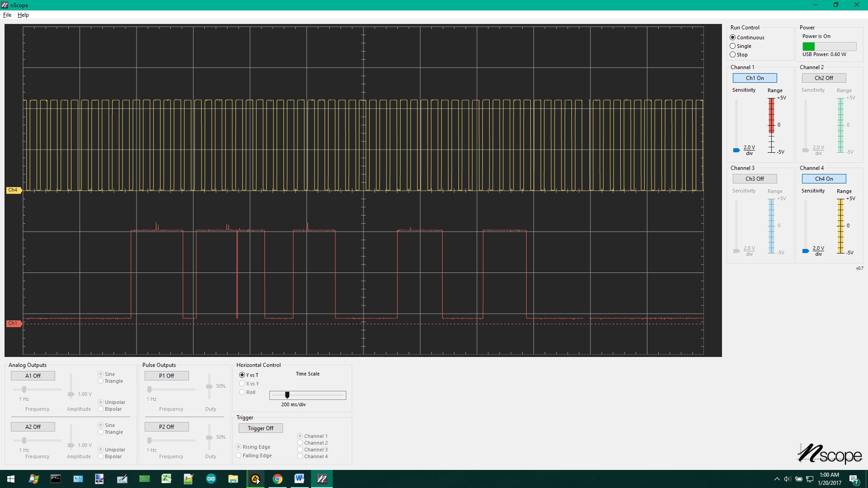Click the nScope logo
This screenshot has width=868, height=488.
coord(830,454)
